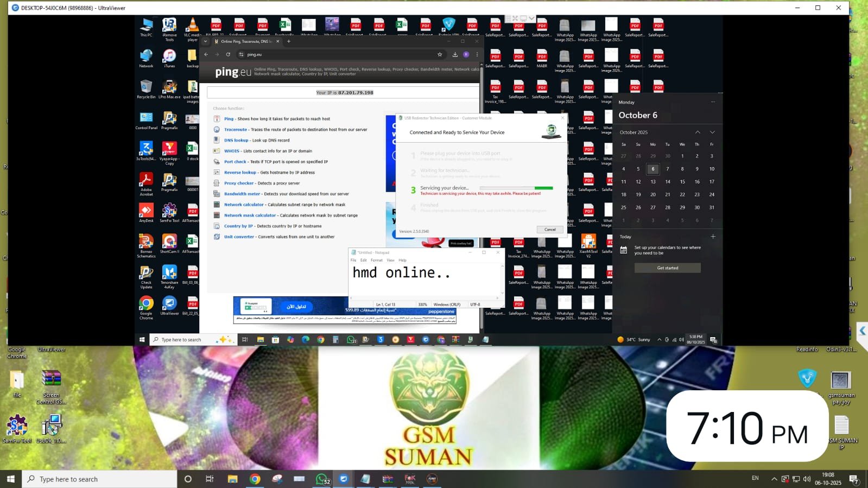Open the View menu in Notepad
Image resolution: width=868 pixels, height=488 pixels.
point(390,260)
